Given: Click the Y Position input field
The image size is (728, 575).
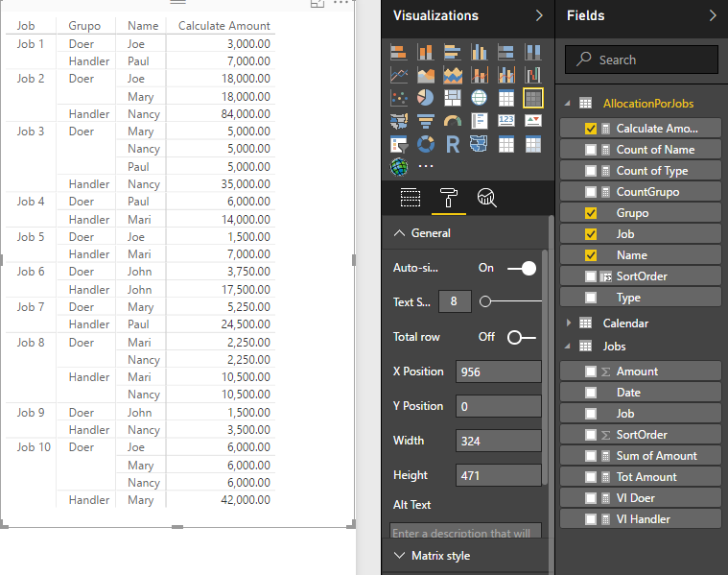Looking at the screenshot, I should 498,406.
